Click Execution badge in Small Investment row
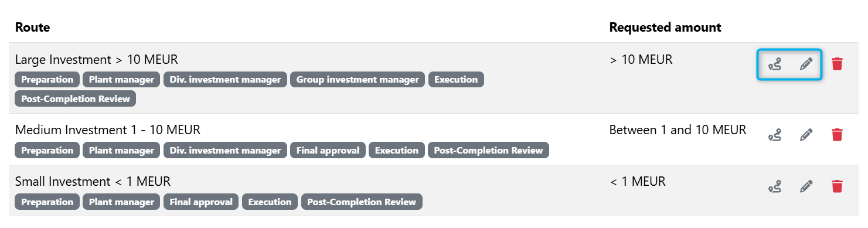This screenshot has width=868, height=228. 270,202
